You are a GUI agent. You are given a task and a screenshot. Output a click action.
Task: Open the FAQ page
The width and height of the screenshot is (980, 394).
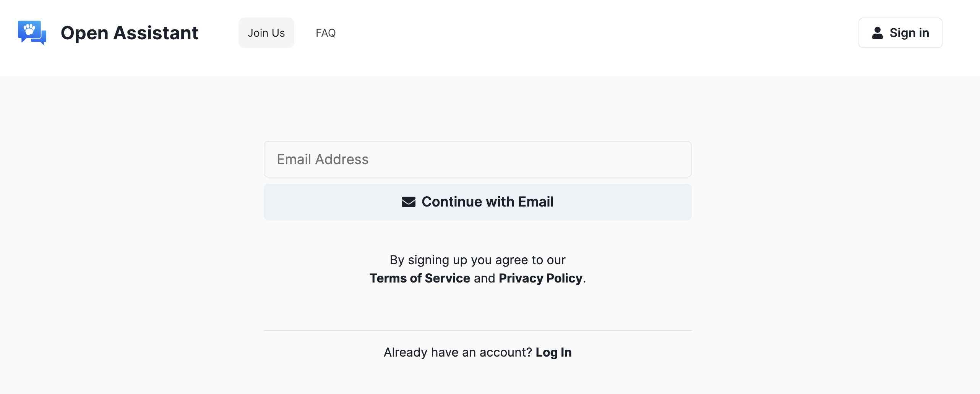(x=325, y=33)
